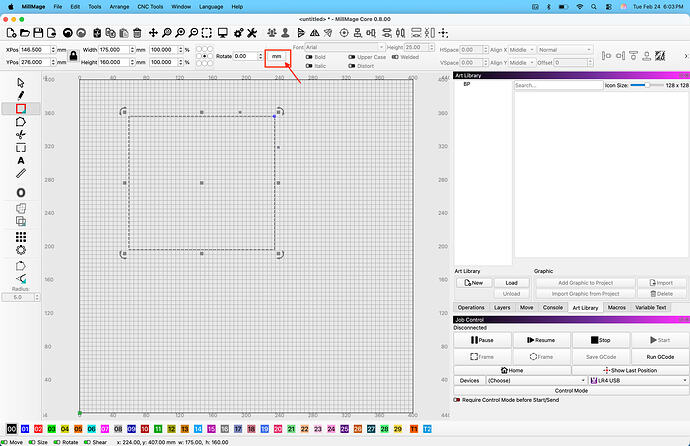Screen dimensions: 690x446
Task: Toggle the Bold text switch
Action: click(x=309, y=57)
